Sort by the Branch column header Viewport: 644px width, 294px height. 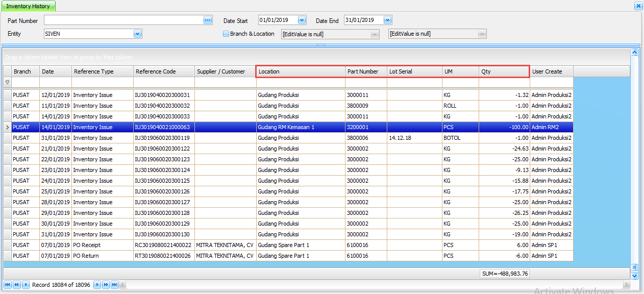26,71
